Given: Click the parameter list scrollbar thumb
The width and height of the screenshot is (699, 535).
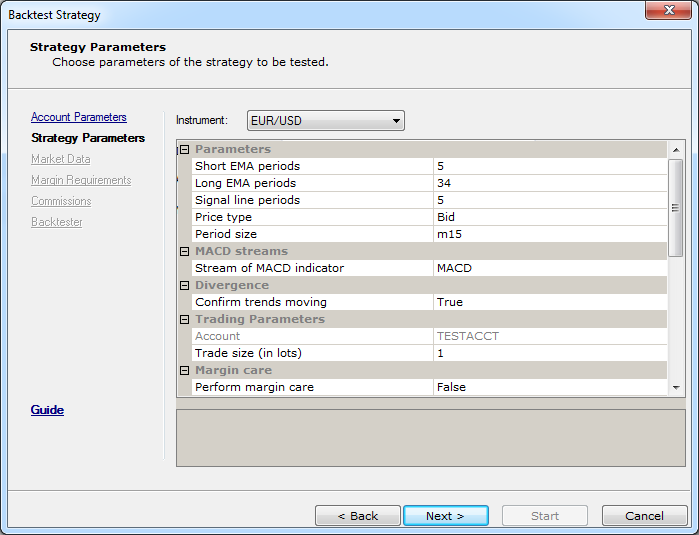Looking at the screenshot, I should coord(676,208).
